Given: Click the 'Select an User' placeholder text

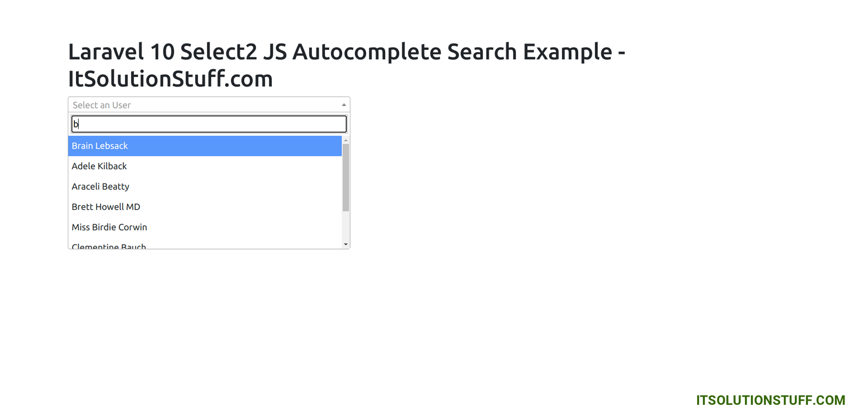Looking at the screenshot, I should pyautogui.click(x=101, y=105).
